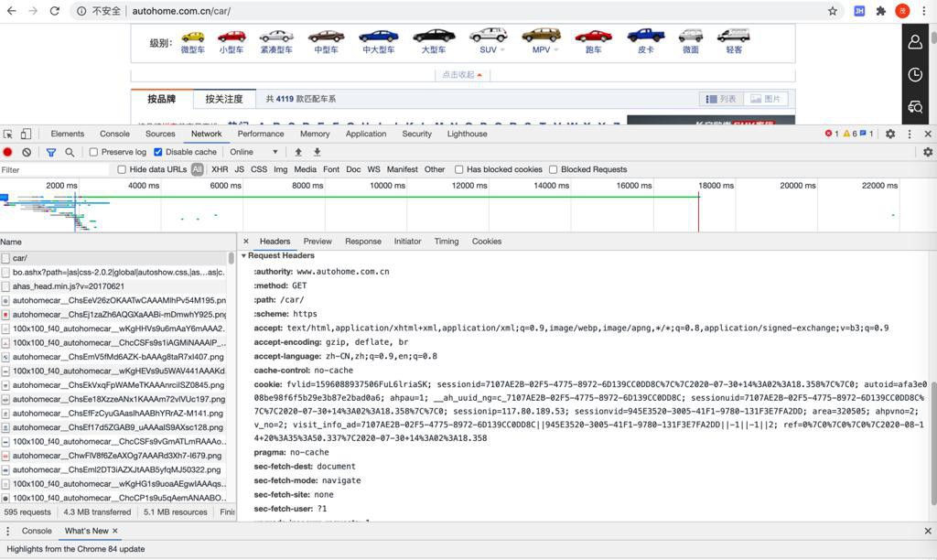Select ahas_head.min.js request row
Screen dimensions: 937x560
tap(113, 286)
